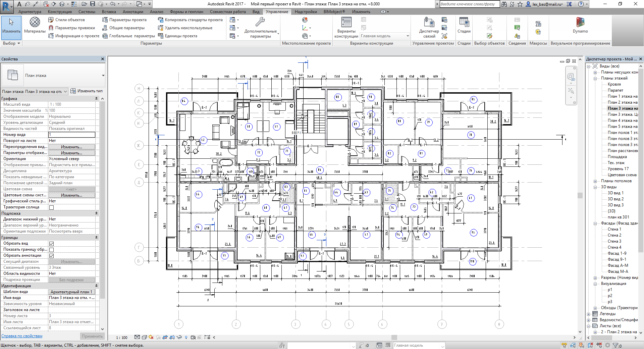Collapse the 3D views tree node
The width and height of the screenshot is (644, 349).
pos(595,187)
